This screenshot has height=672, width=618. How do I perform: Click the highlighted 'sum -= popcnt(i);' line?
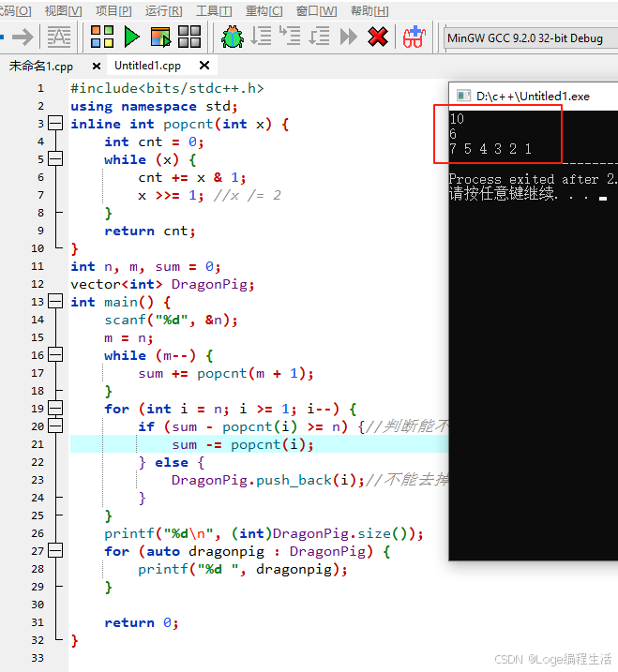pos(243,444)
